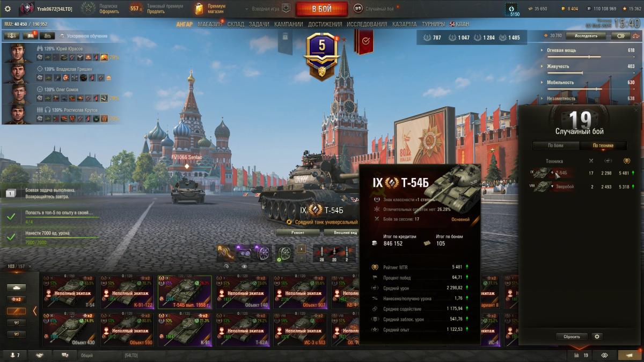Open the settings gear in top-left corner
644x362 pixels.
point(8,9)
